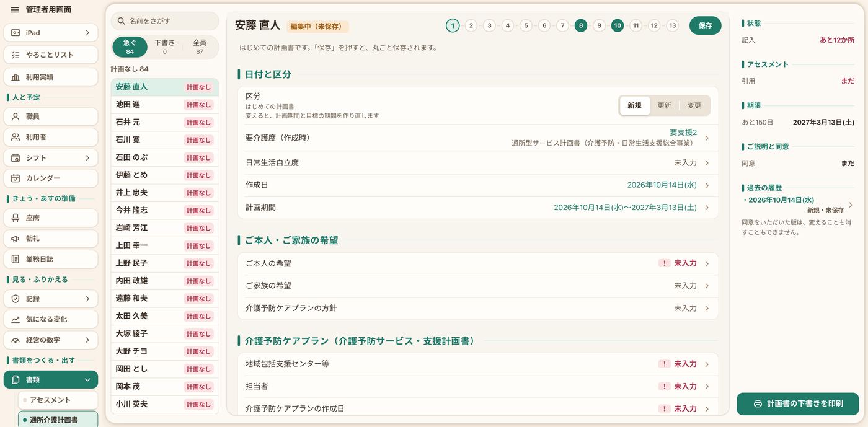Click warning icon beside 介護予防ケアプランの作成日

(665, 408)
